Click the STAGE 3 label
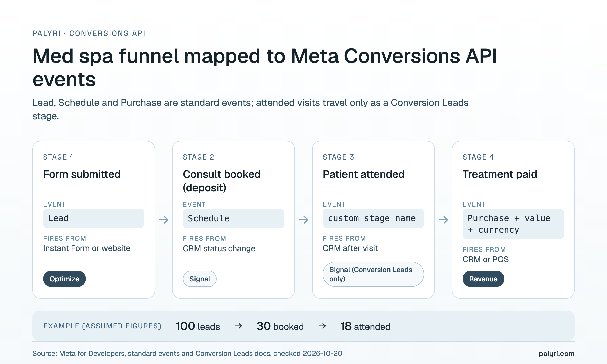Screen dimensions: 607x364 click(x=338, y=157)
